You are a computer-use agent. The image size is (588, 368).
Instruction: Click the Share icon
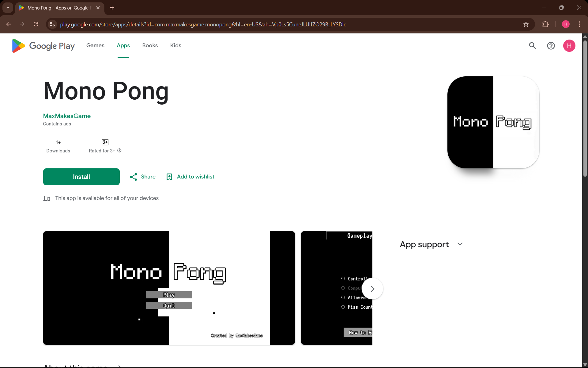[x=134, y=177]
